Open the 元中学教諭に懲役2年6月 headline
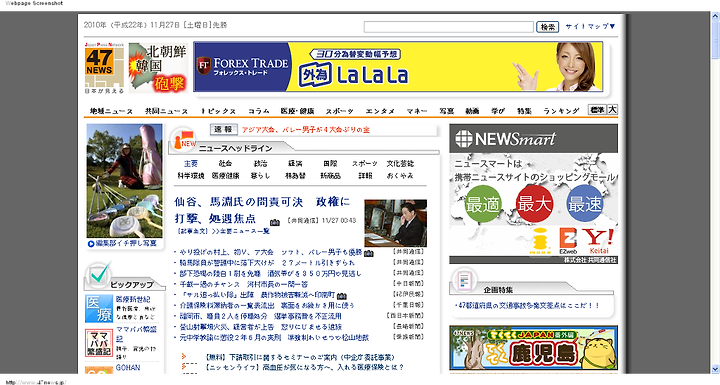 (274, 338)
